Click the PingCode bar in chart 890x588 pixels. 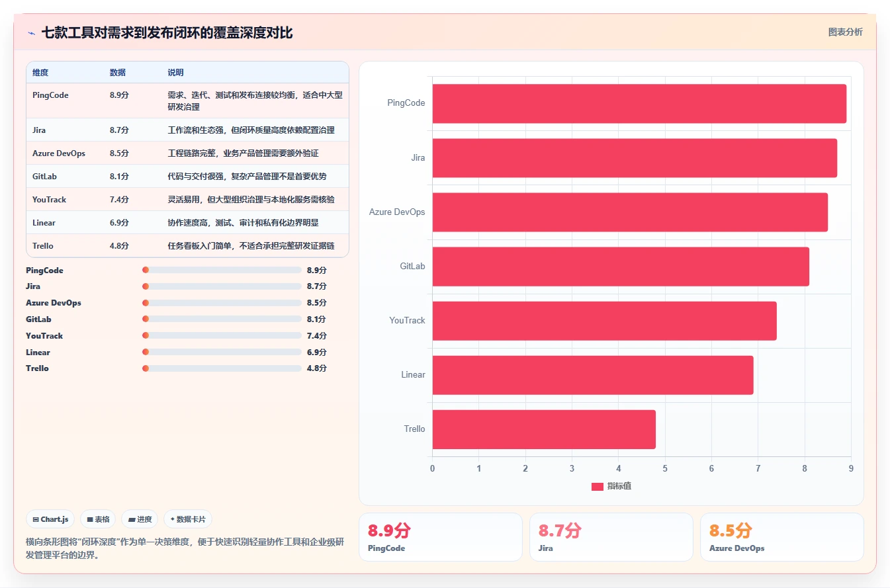639,103
